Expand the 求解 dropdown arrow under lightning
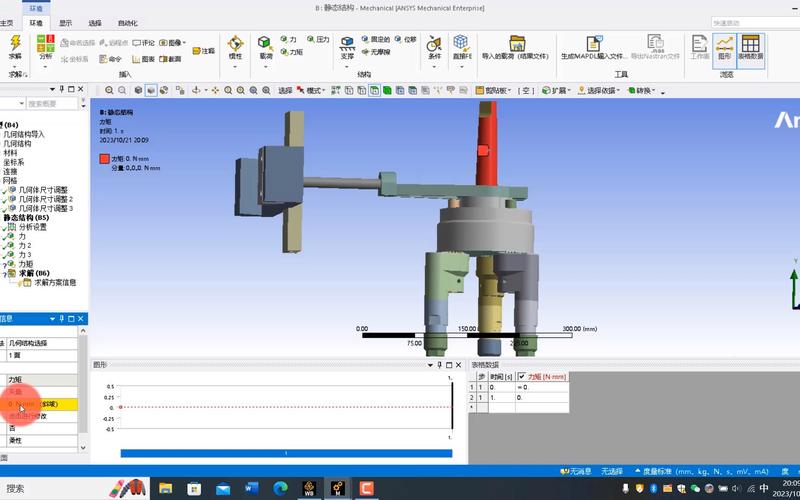This screenshot has height=500, width=800. click(x=15, y=66)
